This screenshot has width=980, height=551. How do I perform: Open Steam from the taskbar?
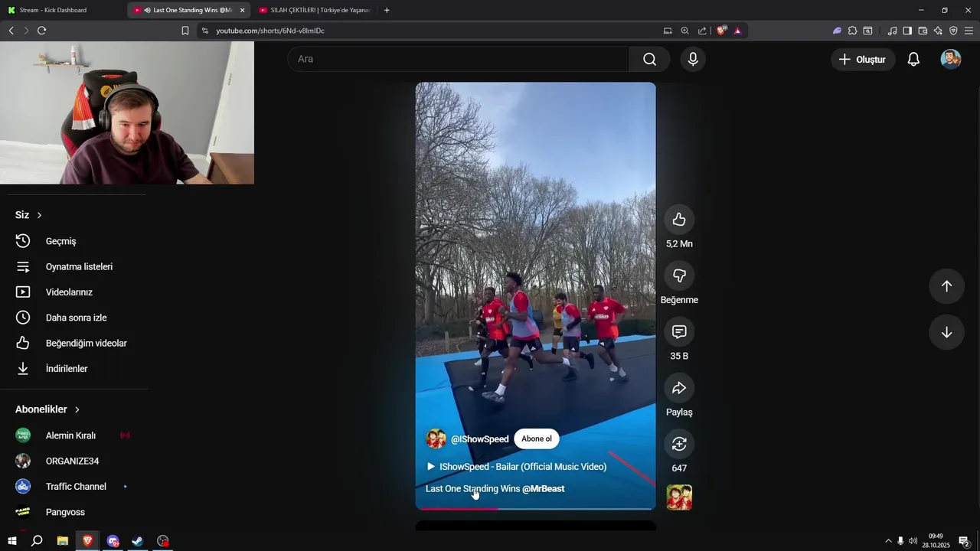point(138,541)
